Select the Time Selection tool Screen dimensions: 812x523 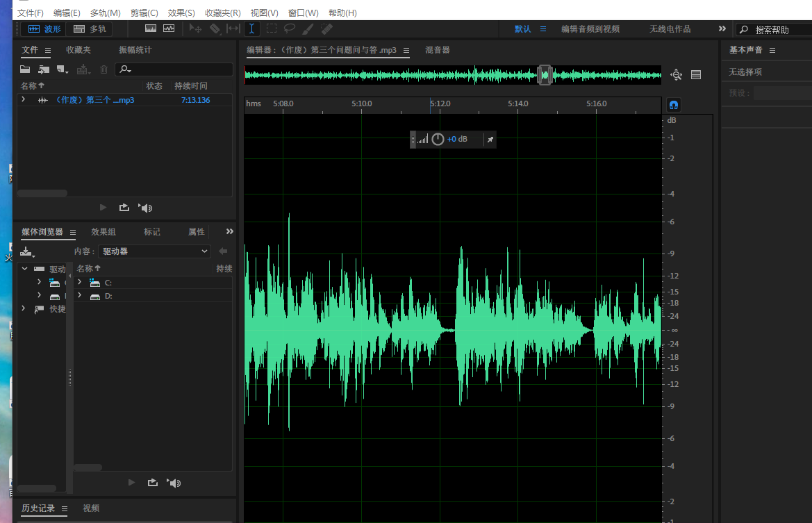point(251,28)
